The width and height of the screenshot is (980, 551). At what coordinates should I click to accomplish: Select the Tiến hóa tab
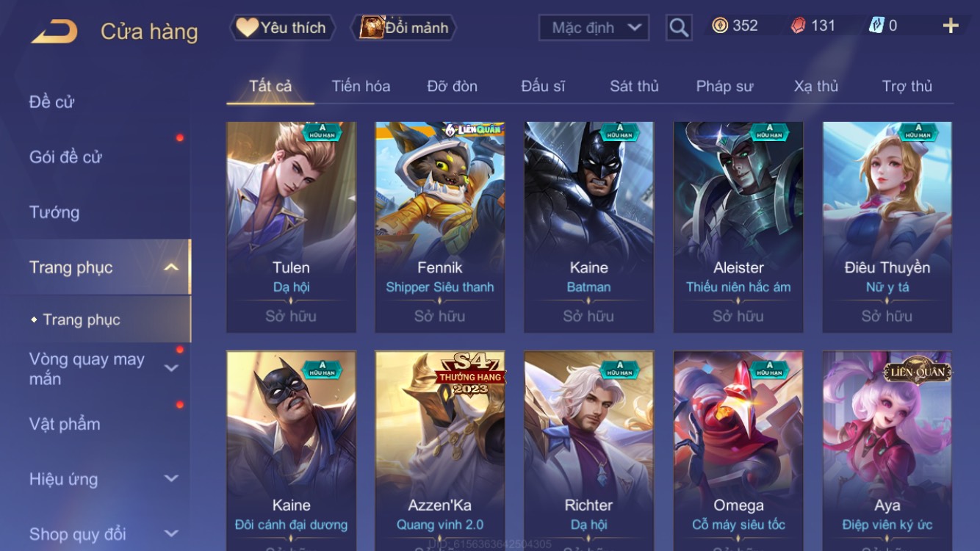(361, 86)
